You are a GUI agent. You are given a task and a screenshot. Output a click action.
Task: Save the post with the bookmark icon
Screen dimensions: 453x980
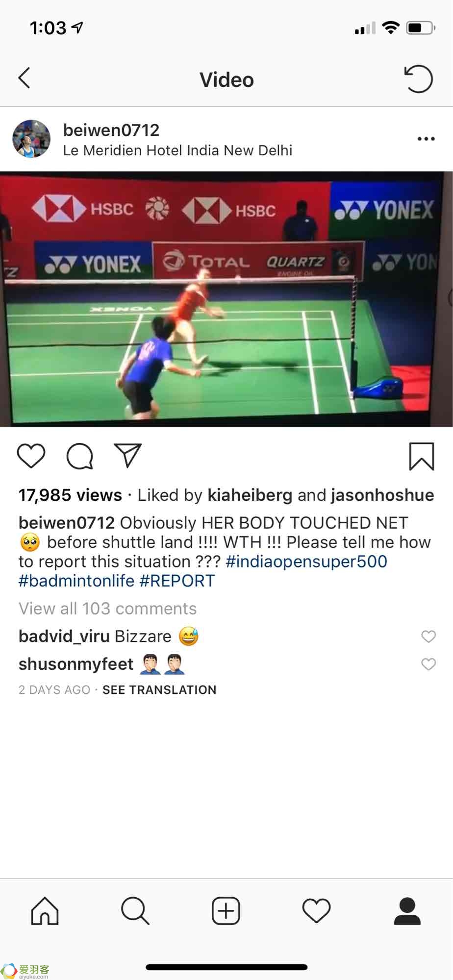tap(422, 456)
